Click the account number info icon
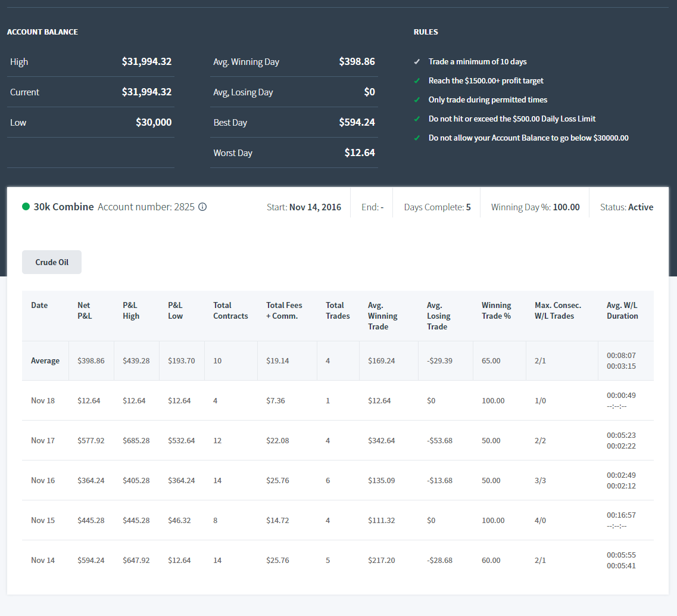 coord(202,207)
